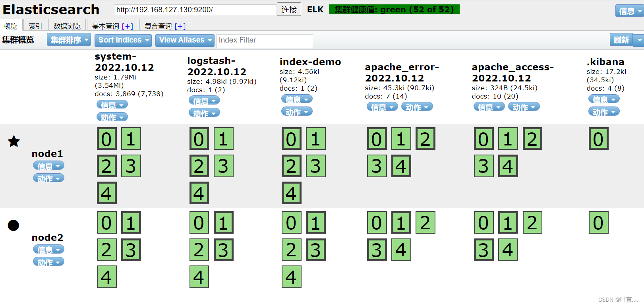Select shard 0 of system-2022.10.12 on node1

(107, 139)
